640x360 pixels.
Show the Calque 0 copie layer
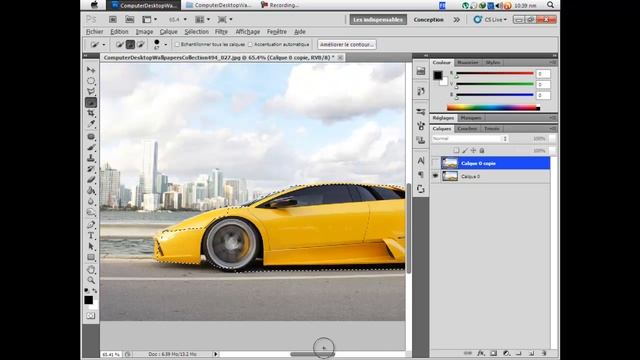click(435, 163)
